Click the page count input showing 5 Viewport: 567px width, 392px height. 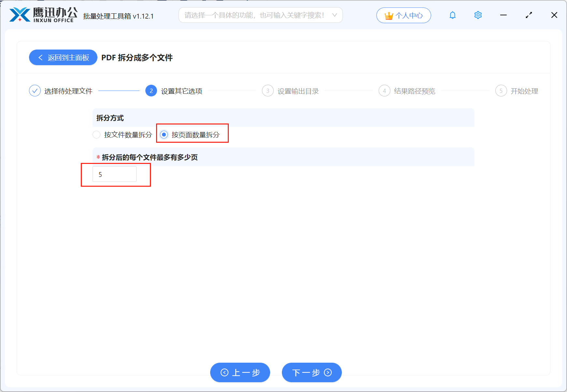point(114,174)
